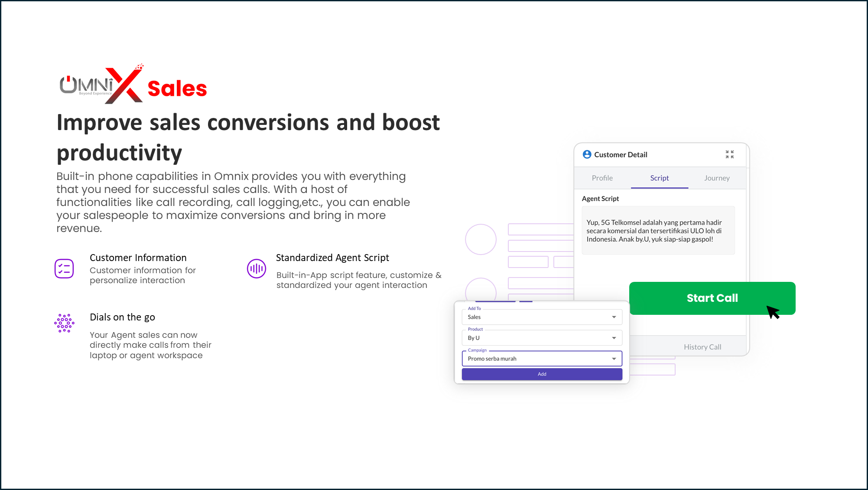Switch to the Profile tab
The width and height of the screenshot is (868, 490).
point(602,178)
